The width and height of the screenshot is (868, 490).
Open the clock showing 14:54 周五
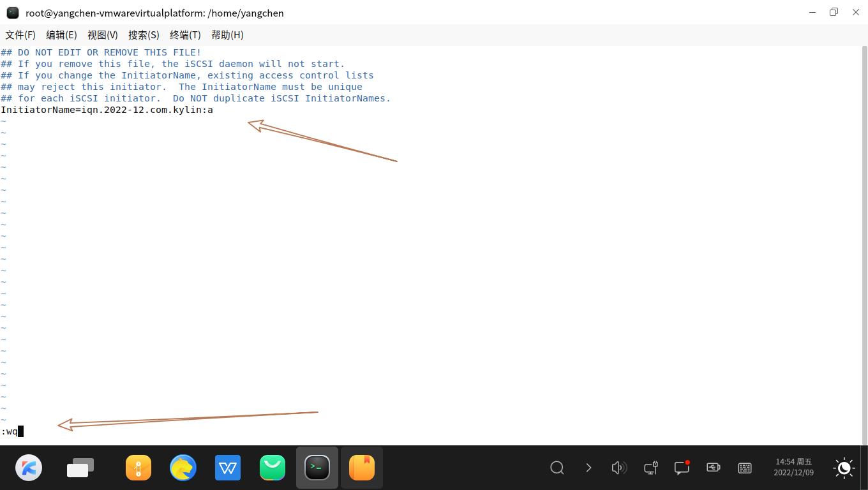793,467
